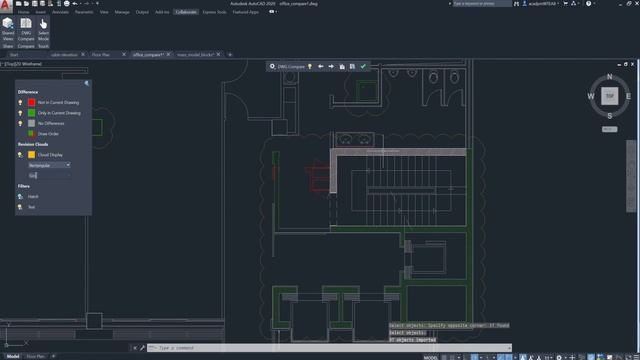Activate Select Mode touch tool
The height and width of the screenshot is (360, 640).
pyautogui.click(x=43, y=29)
